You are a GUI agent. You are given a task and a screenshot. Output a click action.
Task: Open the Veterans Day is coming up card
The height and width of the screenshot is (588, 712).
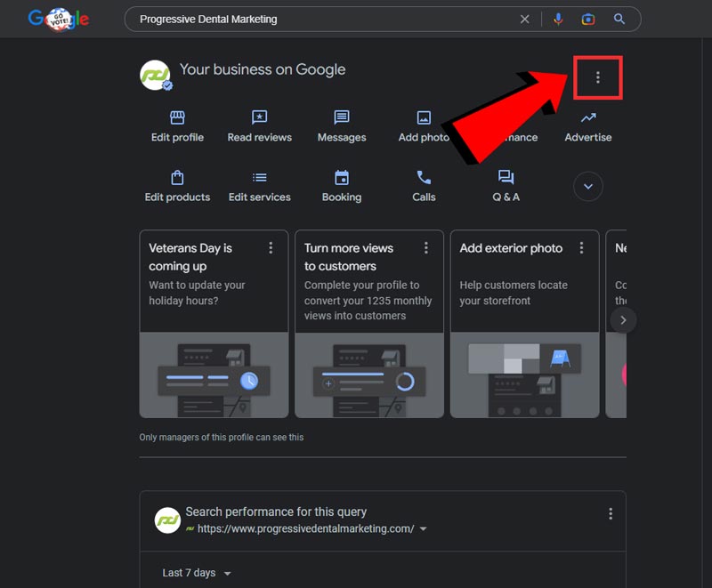click(214, 324)
